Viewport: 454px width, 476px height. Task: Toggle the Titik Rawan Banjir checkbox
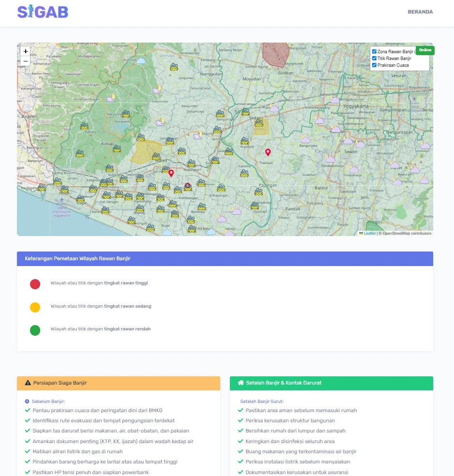[x=374, y=58]
